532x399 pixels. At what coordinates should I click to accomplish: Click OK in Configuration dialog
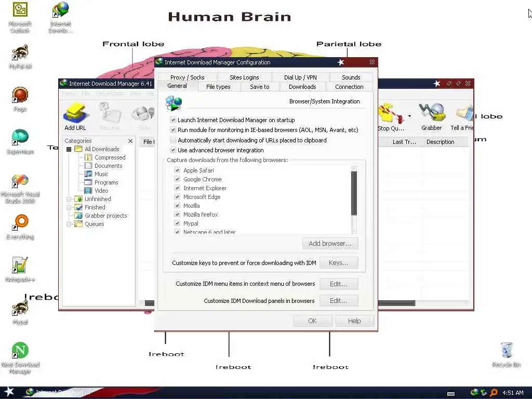(x=312, y=321)
